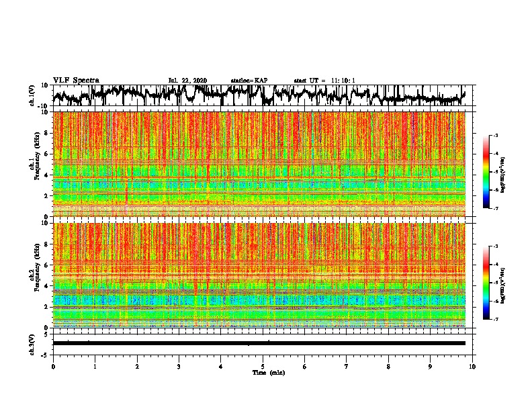Click the ch.1(V) axis label
This screenshot has height=411, width=532.
coord(32,95)
